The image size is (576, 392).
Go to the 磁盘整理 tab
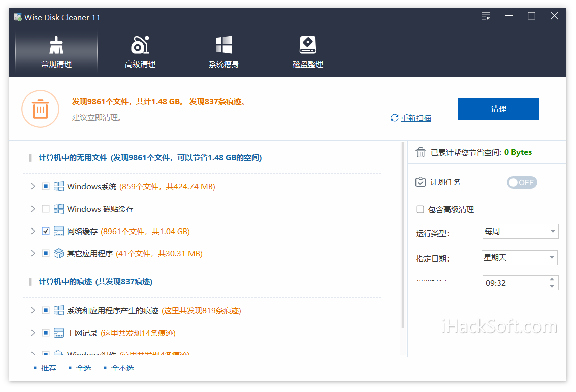tap(307, 52)
